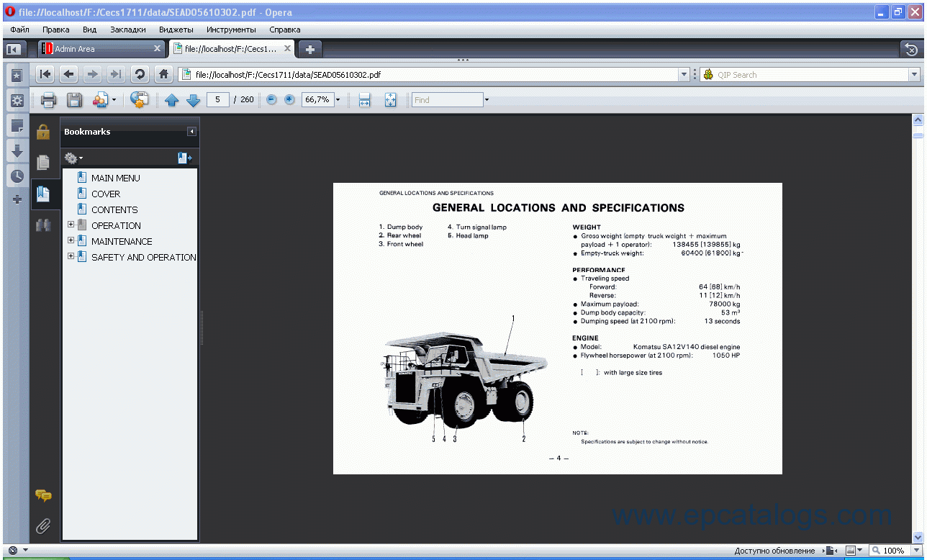Click the globe web conference icon

click(140, 100)
